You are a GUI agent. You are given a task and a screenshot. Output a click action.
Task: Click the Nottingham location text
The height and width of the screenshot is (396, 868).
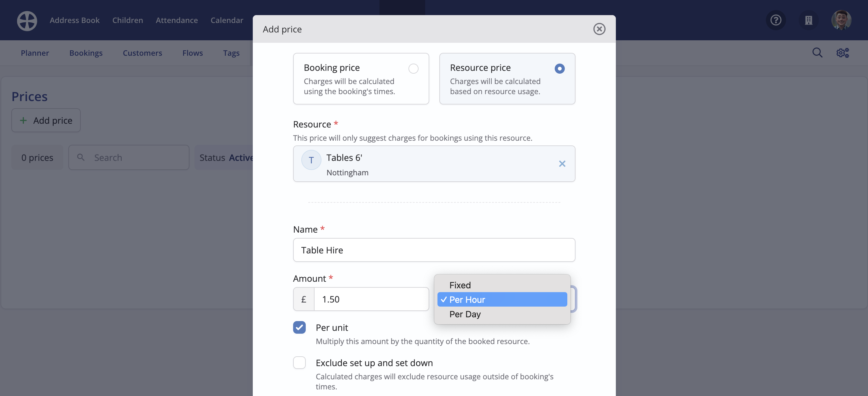(x=347, y=172)
